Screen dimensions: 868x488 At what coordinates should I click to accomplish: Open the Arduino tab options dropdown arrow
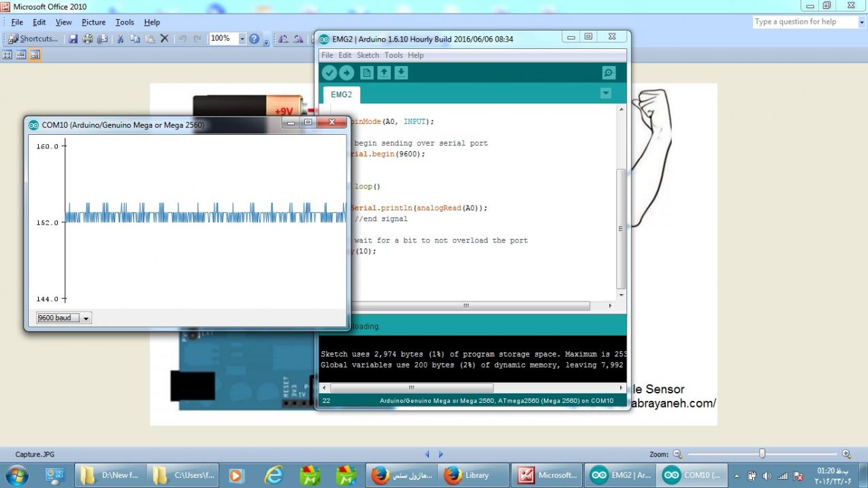[606, 93]
